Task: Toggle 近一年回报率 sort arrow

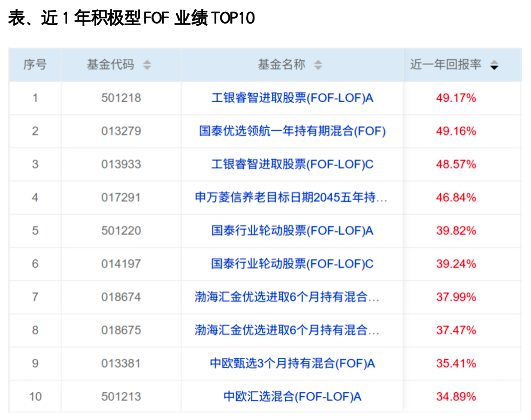Action: [494, 65]
